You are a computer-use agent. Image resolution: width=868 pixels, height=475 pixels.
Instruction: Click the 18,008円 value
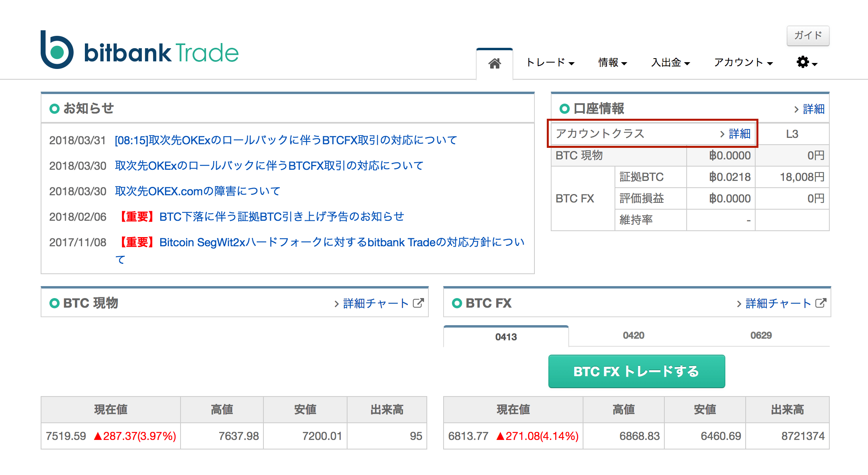click(x=802, y=177)
